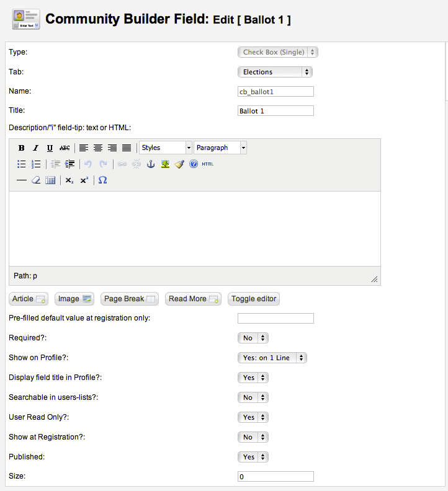Toggle bold formatting in the editor
This screenshot has height=491, width=448.
click(22, 148)
